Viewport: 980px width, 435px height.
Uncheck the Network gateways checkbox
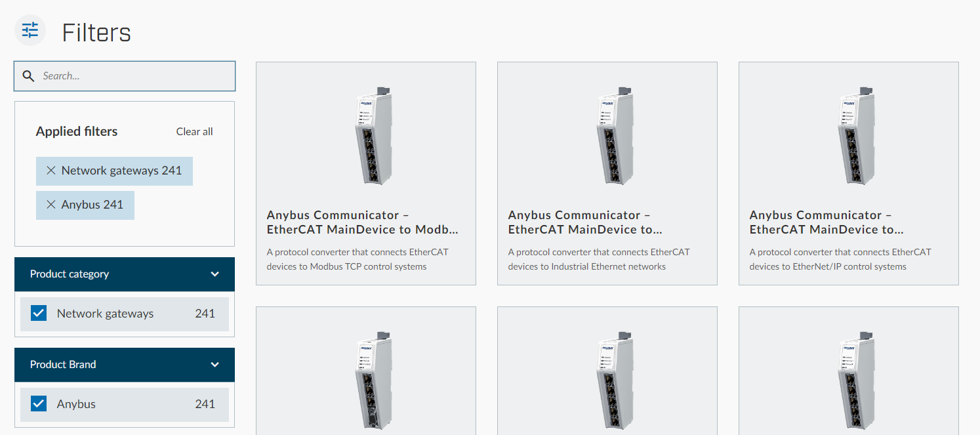click(x=39, y=314)
